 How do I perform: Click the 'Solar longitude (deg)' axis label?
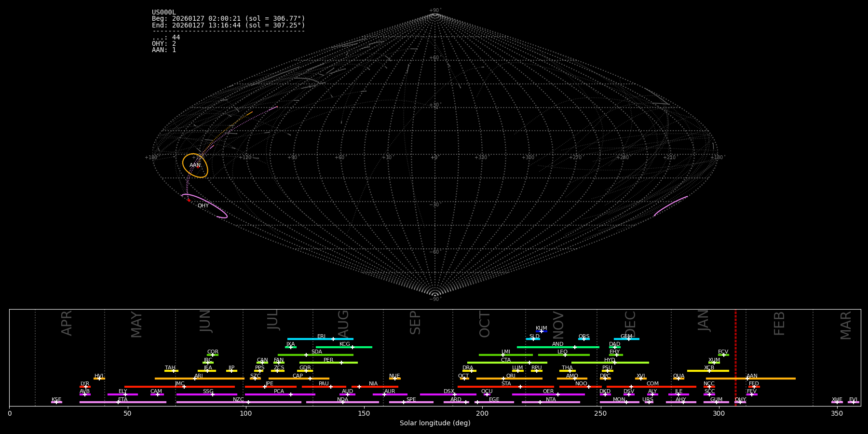coord(434,423)
